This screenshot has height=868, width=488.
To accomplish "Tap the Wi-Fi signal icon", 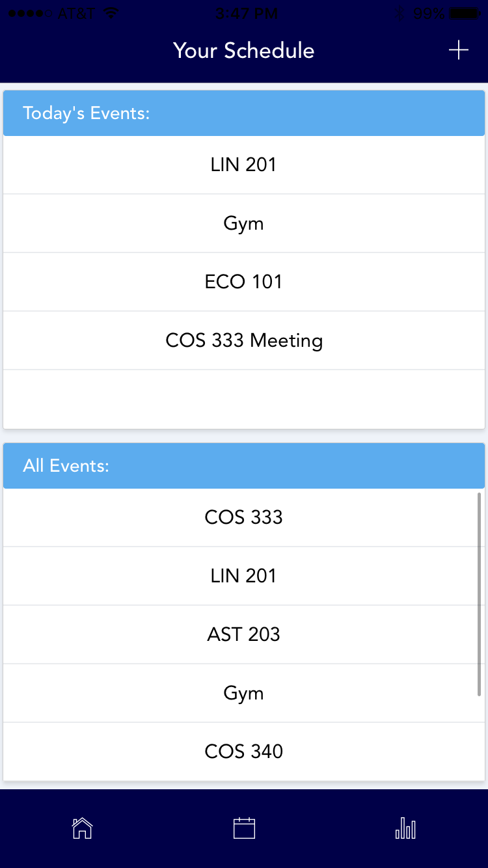I will click(x=111, y=13).
